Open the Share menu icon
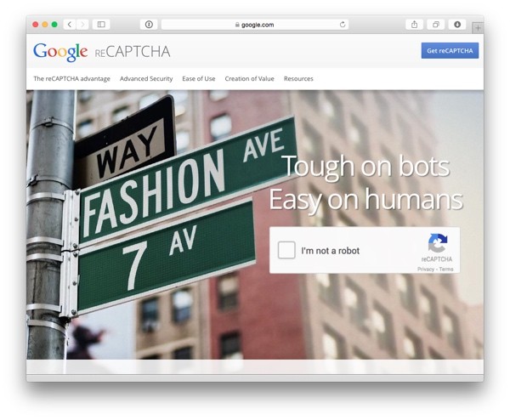Screen dimensions: 510x420 pos(415,25)
